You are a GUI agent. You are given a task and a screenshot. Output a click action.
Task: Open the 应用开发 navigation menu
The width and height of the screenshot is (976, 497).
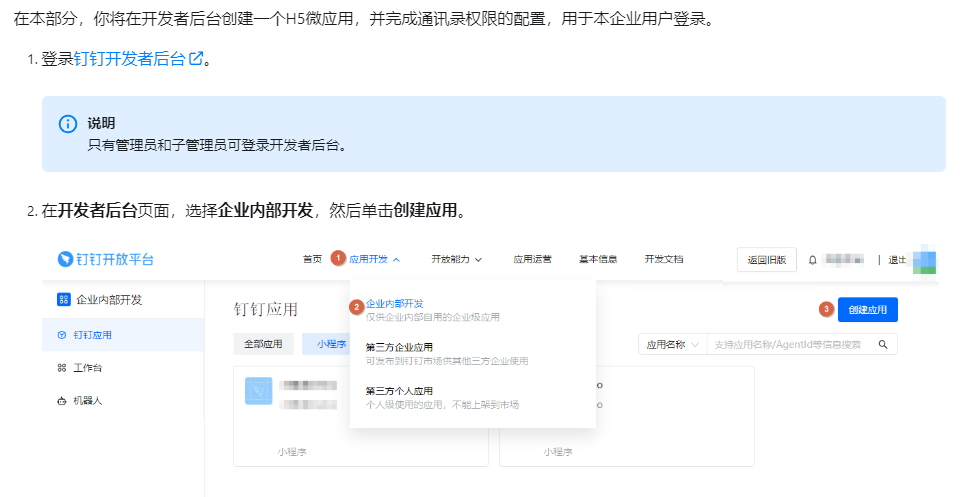point(375,259)
